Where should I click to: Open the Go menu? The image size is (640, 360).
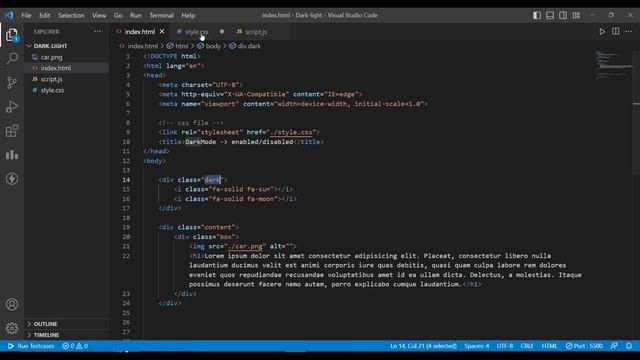[x=118, y=15]
